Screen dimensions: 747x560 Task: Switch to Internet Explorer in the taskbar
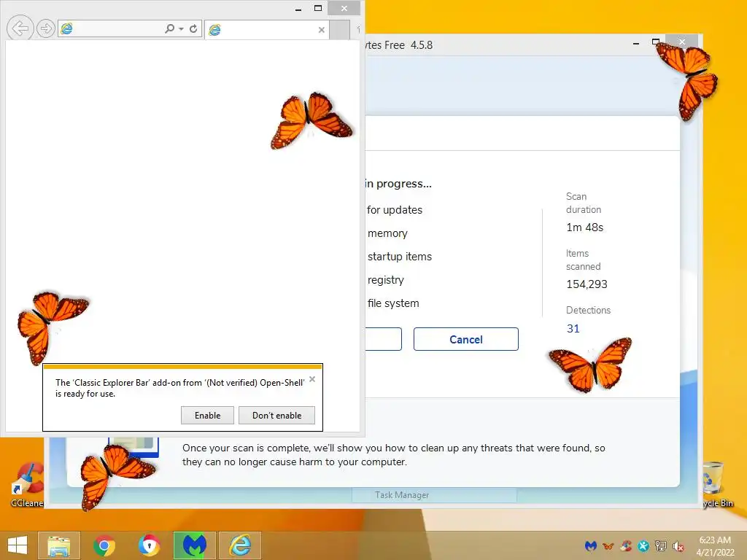point(240,545)
